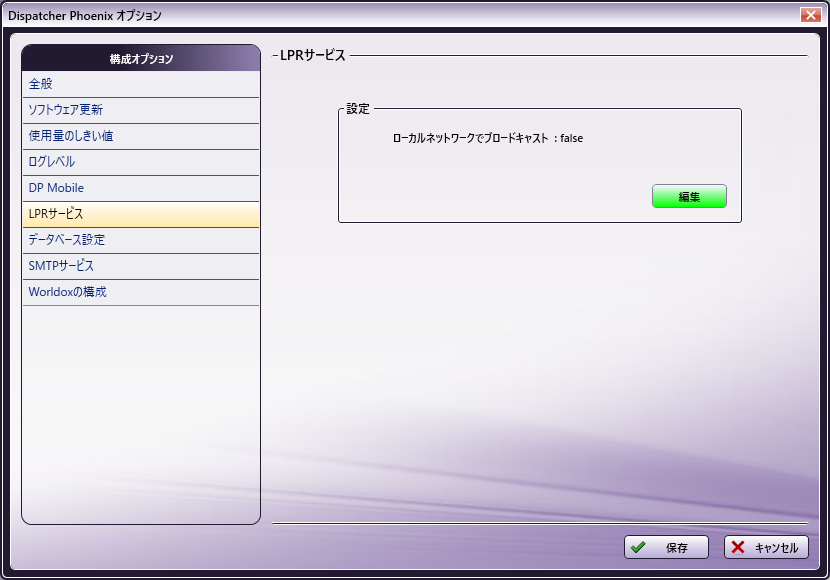Click the green checkmark icon on 保存
The width and height of the screenshot is (830, 580).
638,547
